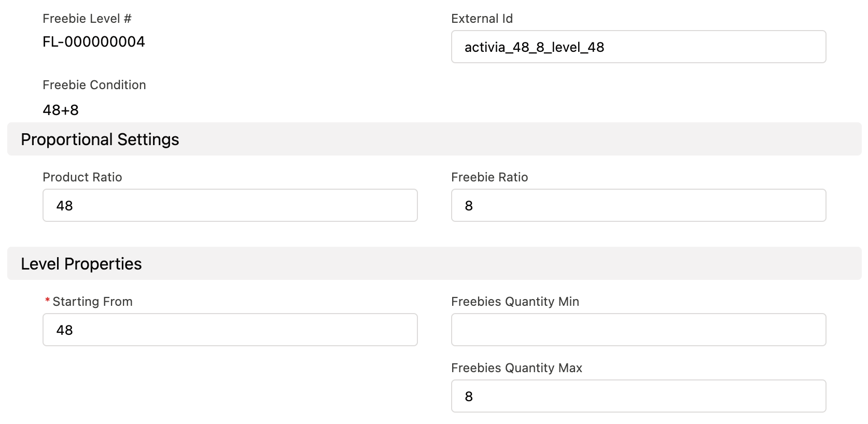868x424 pixels.
Task: Click the empty Freebies Quantity Min field
Action: 638,330
